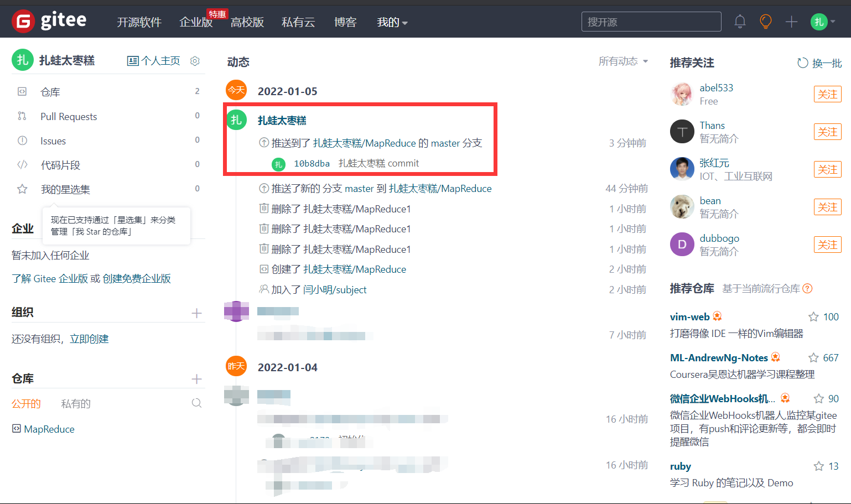The width and height of the screenshot is (851, 504).
Task: Open 私有云 in top navigation
Action: tap(298, 22)
